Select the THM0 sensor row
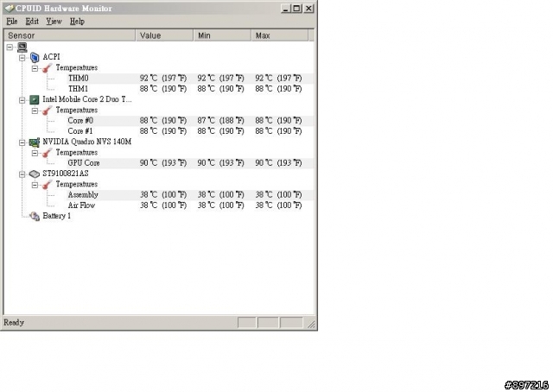This screenshot has height=392, width=553. (190, 79)
